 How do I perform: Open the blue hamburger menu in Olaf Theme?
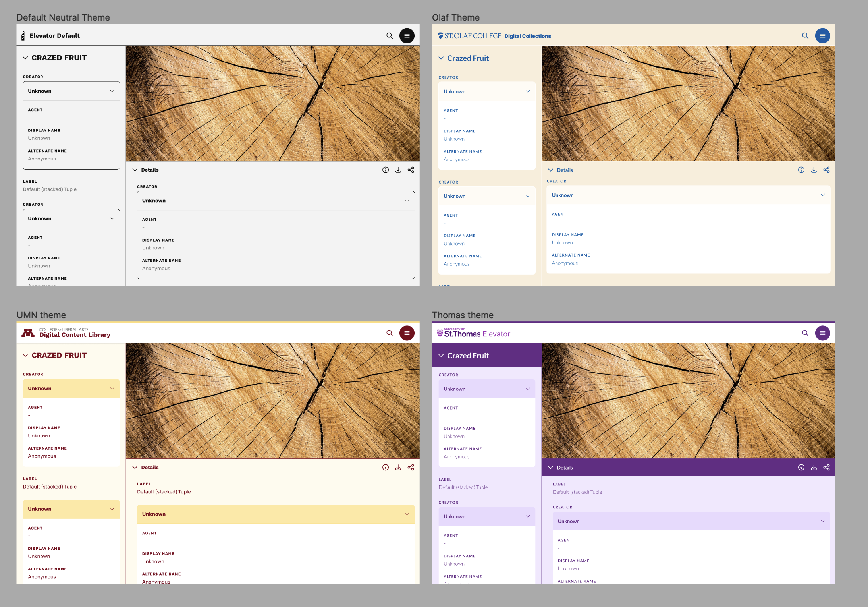tap(823, 36)
